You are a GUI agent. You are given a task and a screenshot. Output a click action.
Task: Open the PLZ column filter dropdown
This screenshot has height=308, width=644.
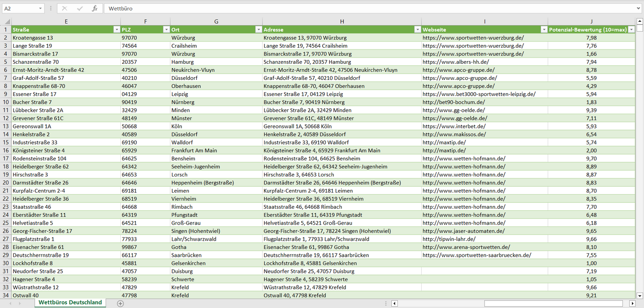[x=166, y=29]
